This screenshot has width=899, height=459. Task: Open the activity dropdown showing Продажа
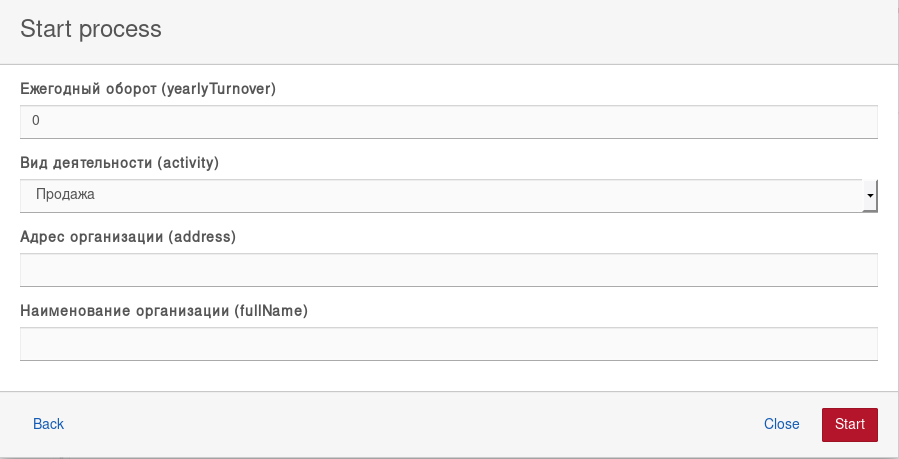pos(440,196)
